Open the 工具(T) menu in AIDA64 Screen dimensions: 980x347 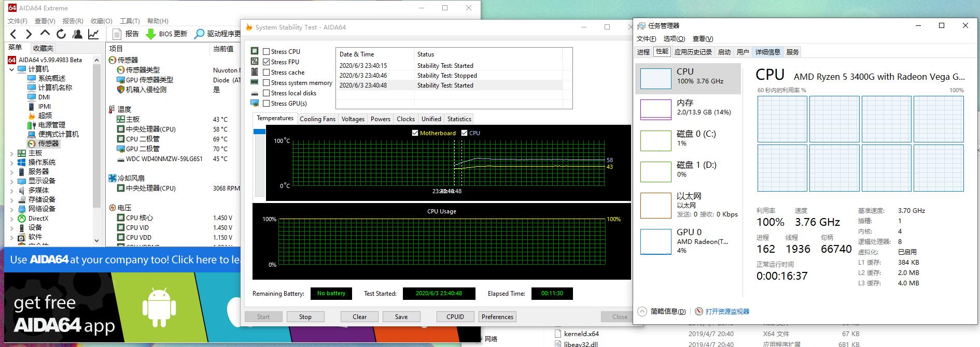(x=130, y=21)
